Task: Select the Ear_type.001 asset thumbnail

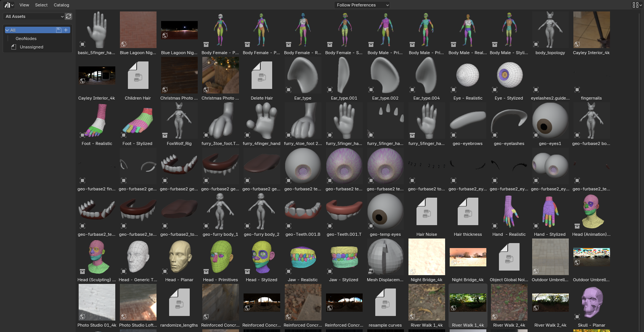Action: click(x=344, y=75)
